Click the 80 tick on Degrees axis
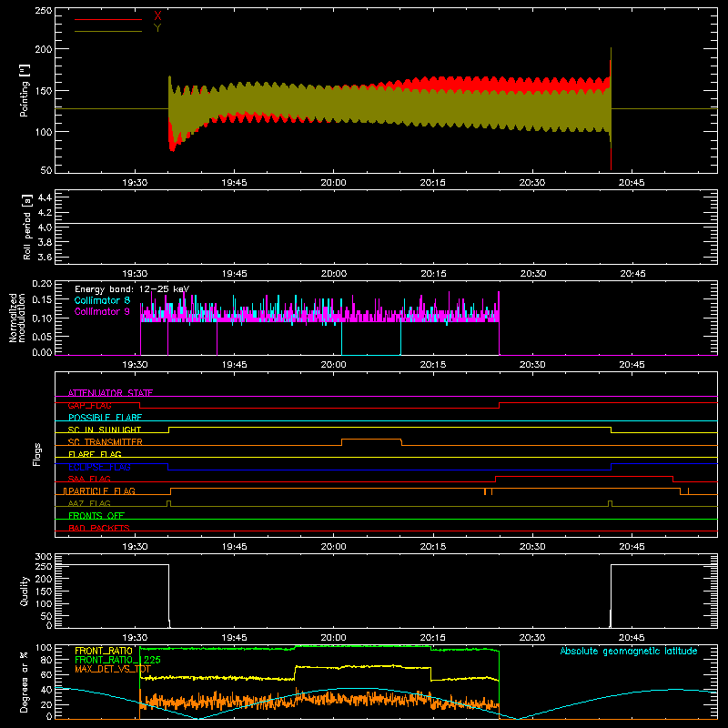 click(x=46, y=660)
